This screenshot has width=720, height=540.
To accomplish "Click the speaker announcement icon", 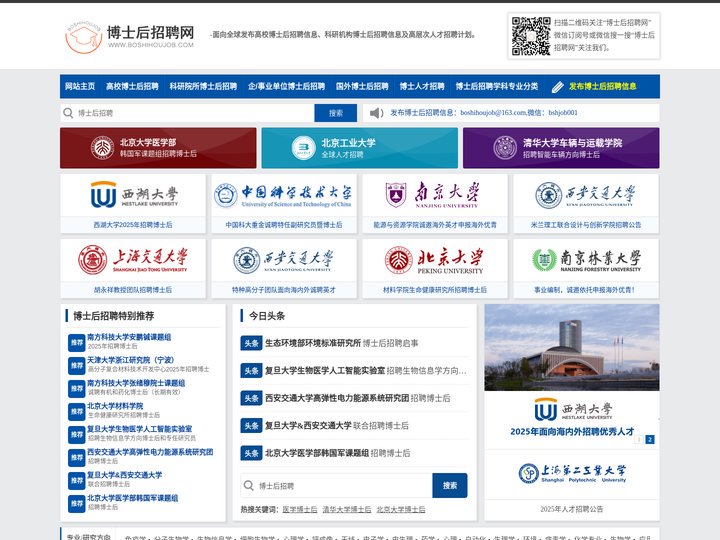I will point(376,113).
